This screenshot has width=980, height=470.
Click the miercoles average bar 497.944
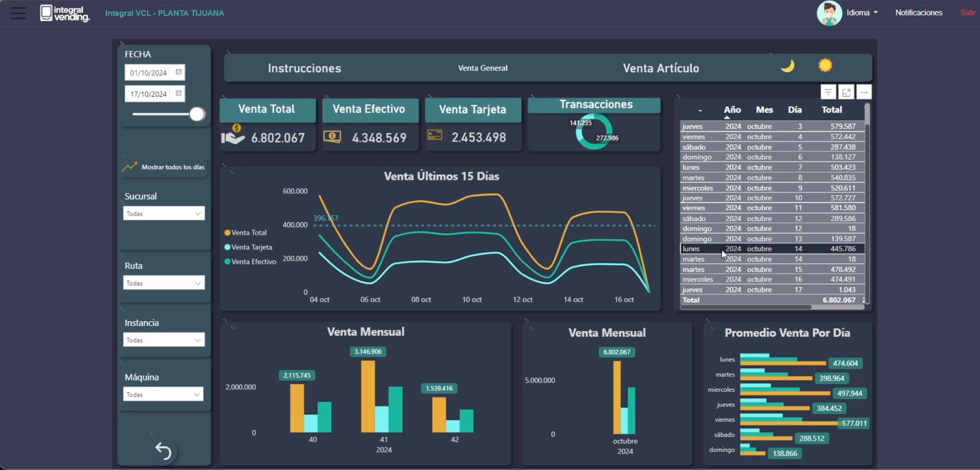[x=785, y=393]
